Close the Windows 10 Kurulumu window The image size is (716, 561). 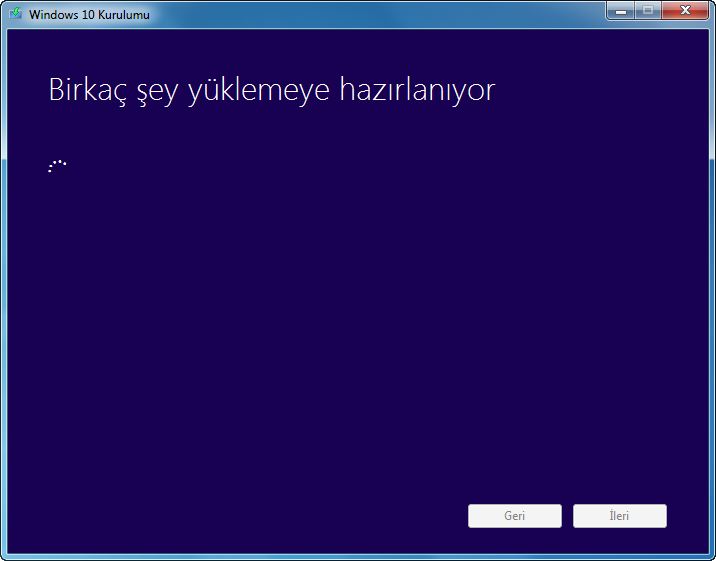point(685,11)
